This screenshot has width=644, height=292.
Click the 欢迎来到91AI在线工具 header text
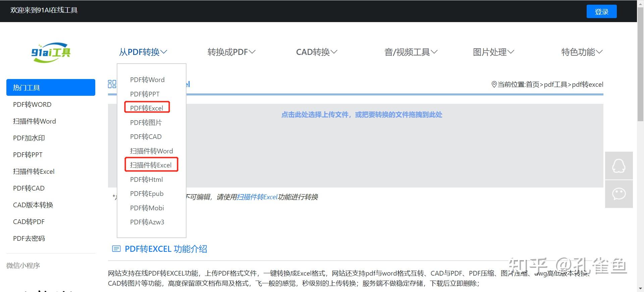[x=44, y=10]
